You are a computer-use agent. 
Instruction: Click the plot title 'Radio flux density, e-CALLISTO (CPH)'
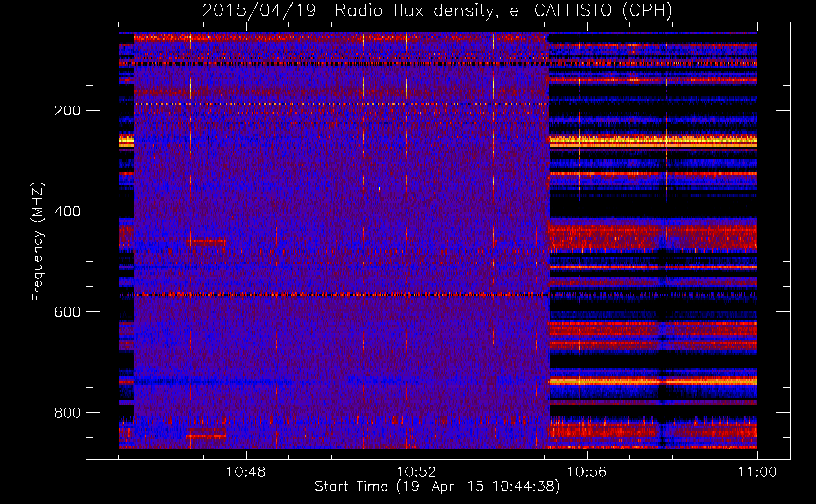pos(503,10)
